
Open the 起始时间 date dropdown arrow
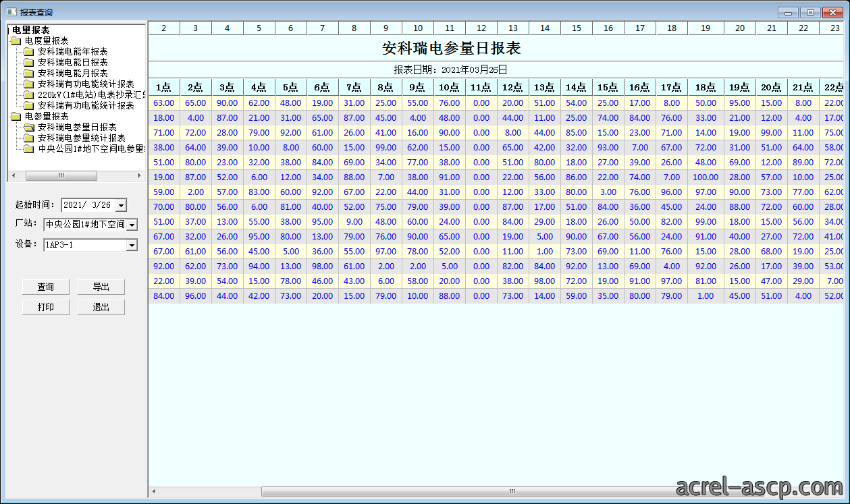[121, 205]
